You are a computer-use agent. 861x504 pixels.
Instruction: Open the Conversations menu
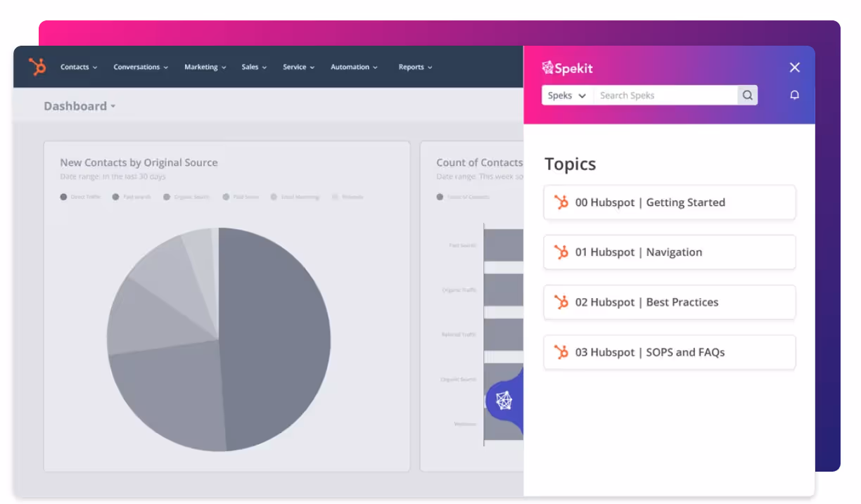click(141, 67)
